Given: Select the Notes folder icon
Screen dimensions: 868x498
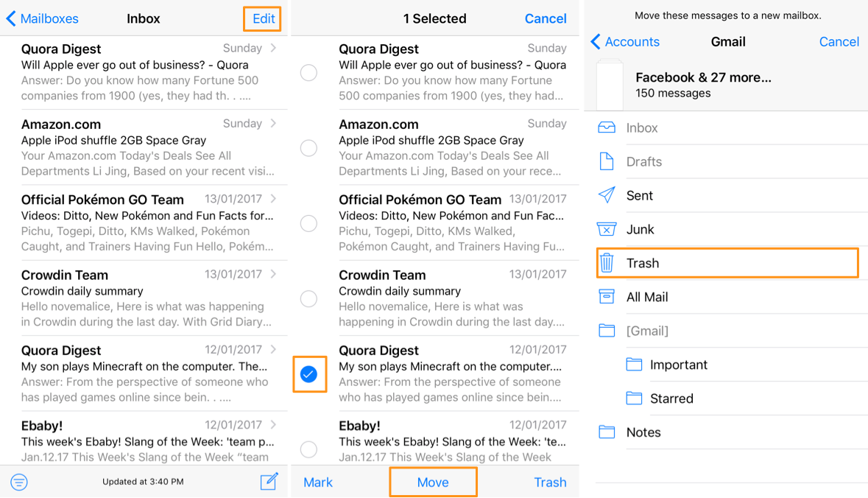Looking at the screenshot, I should point(607,432).
